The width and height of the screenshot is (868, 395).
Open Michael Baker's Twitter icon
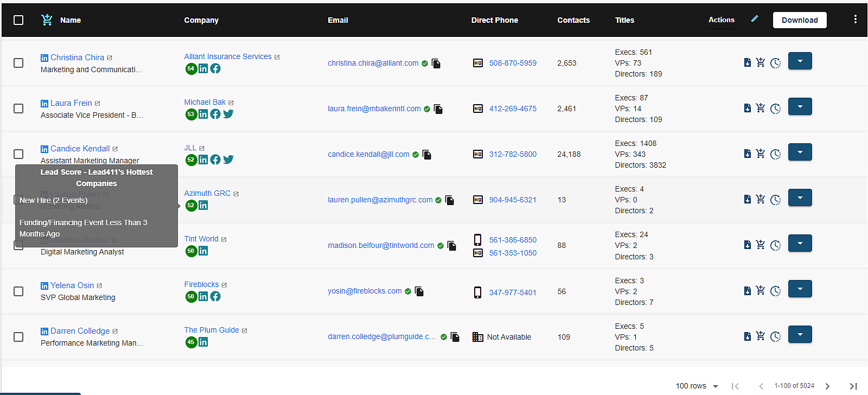[228, 114]
